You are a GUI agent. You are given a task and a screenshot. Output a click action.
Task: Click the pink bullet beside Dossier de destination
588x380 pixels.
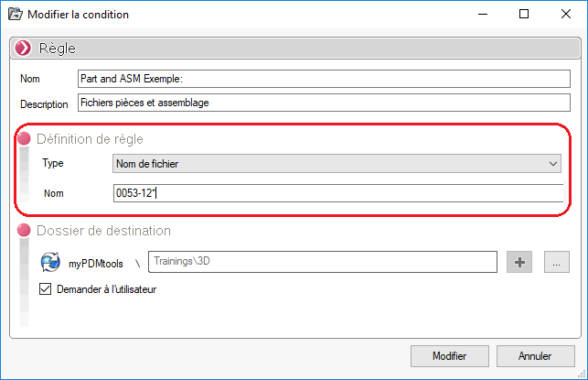24,231
